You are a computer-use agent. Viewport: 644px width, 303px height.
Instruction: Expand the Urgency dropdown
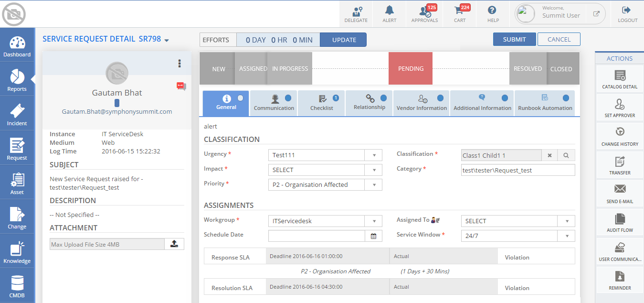[374, 155]
